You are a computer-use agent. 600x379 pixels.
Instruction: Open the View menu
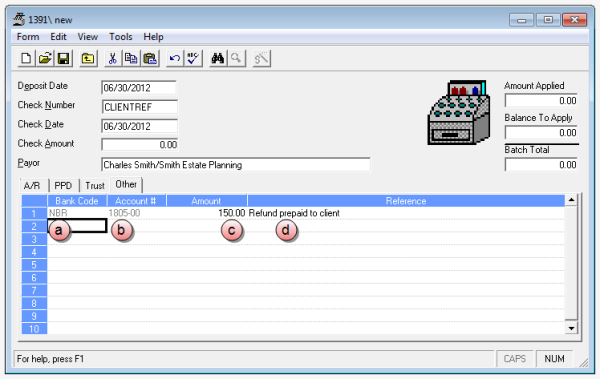pyautogui.click(x=88, y=37)
